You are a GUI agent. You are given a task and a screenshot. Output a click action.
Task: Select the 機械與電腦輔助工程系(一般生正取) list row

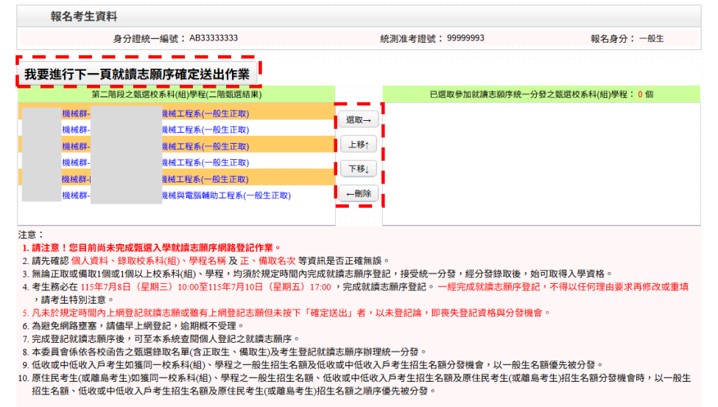(176, 195)
